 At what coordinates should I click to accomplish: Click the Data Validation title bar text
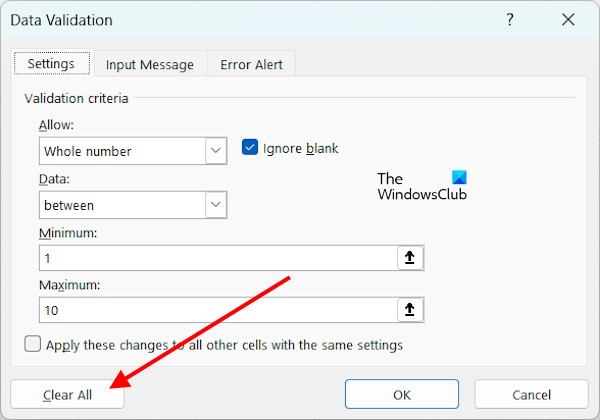point(61,20)
